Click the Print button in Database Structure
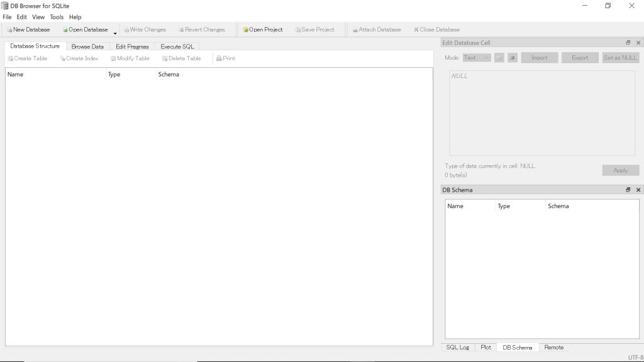The image size is (644, 362). coord(225,58)
